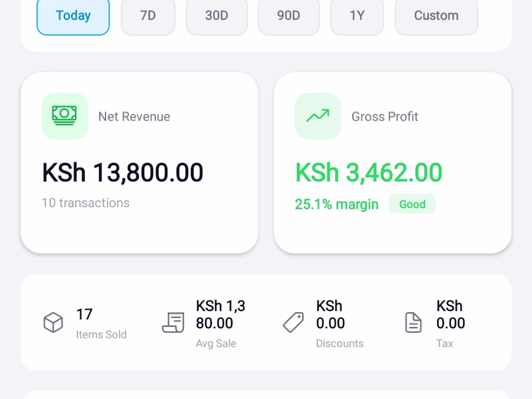
Task: Tap the KSh 13,800.00 revenue amount
Action: tap(123, 173)
